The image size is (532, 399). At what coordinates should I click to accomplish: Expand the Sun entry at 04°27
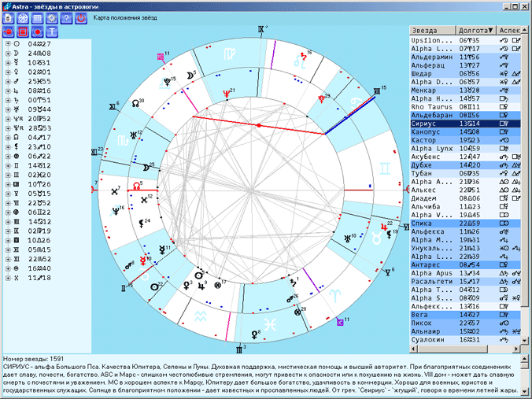(7, 44)
